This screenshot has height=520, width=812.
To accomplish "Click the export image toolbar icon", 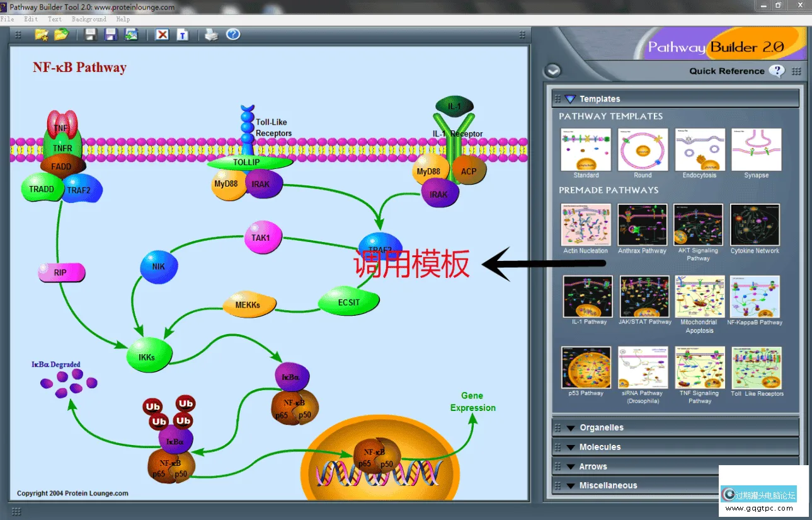I will tap(131, 35).
